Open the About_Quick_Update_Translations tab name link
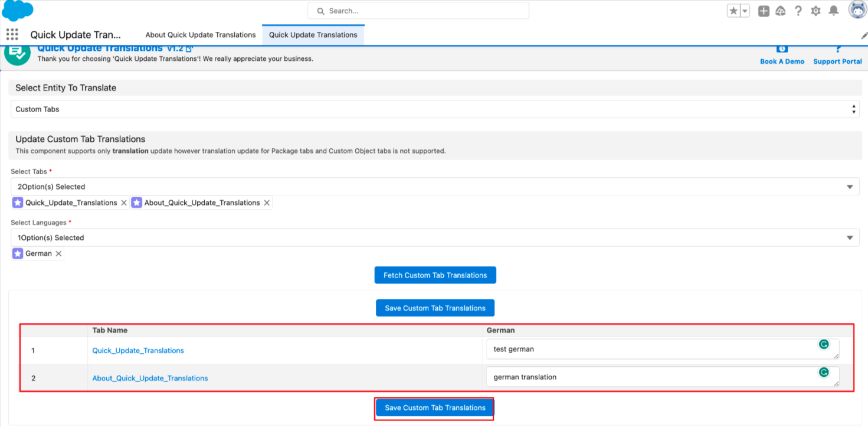The height and width of the screenshot is (427, 868). [x=150, y=378]
